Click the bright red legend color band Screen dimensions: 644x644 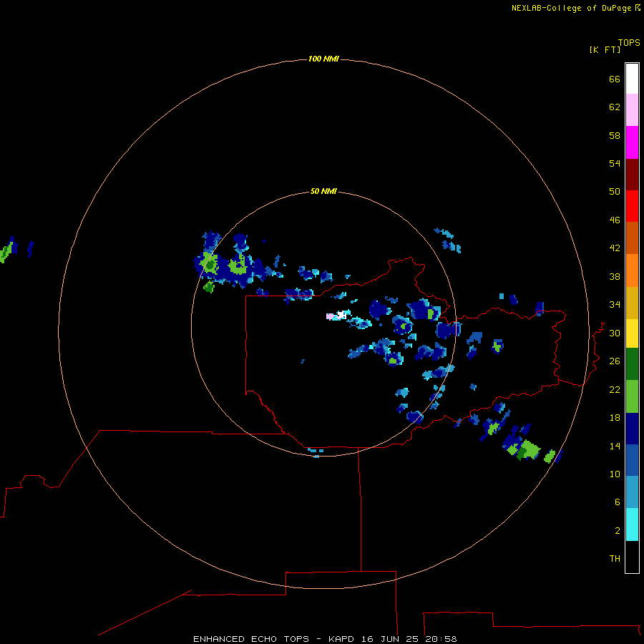(632, 206)
